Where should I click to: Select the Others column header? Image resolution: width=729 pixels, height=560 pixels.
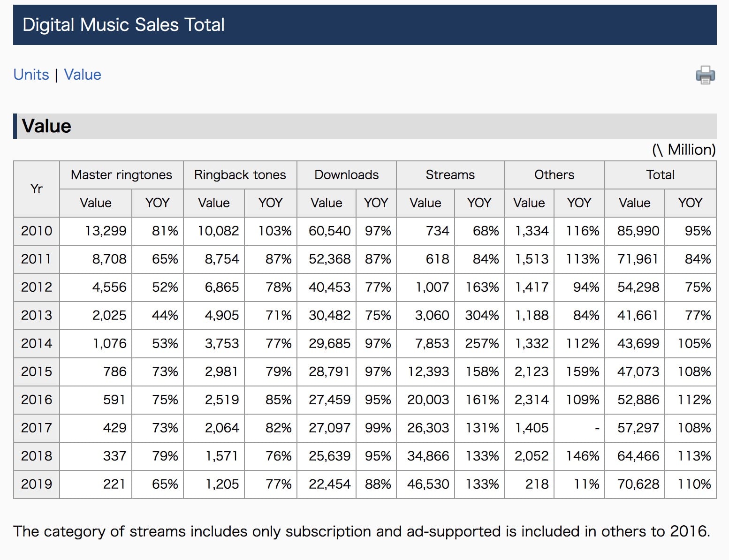pyautogui.click(x=554, y=175)
